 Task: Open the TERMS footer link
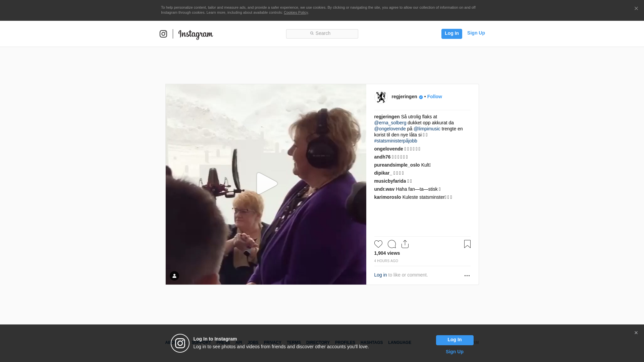[x=293, y=343]
